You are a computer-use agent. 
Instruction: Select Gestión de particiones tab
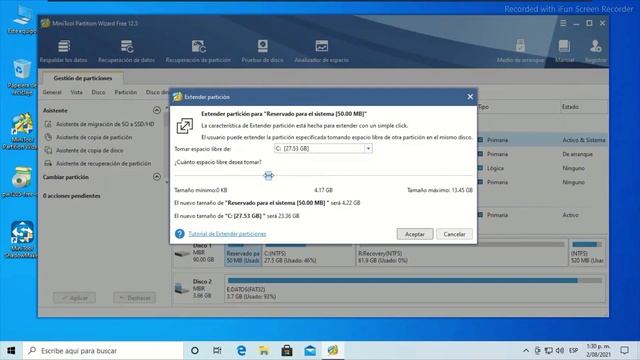tap(83, 78)
